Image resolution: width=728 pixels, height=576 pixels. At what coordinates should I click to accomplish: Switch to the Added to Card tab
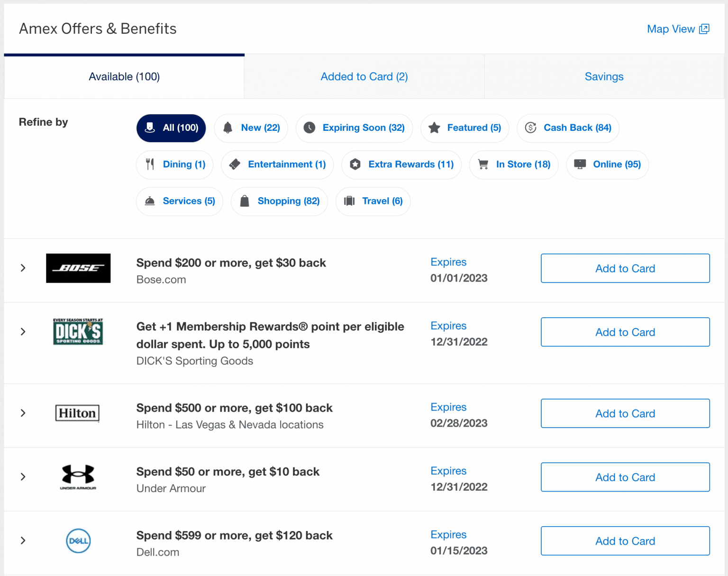pos(364,76)
